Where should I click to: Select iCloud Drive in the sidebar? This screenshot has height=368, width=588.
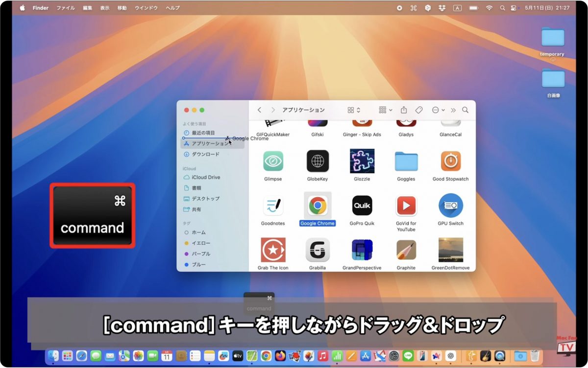pyautogui.click(x=213, y=177)
